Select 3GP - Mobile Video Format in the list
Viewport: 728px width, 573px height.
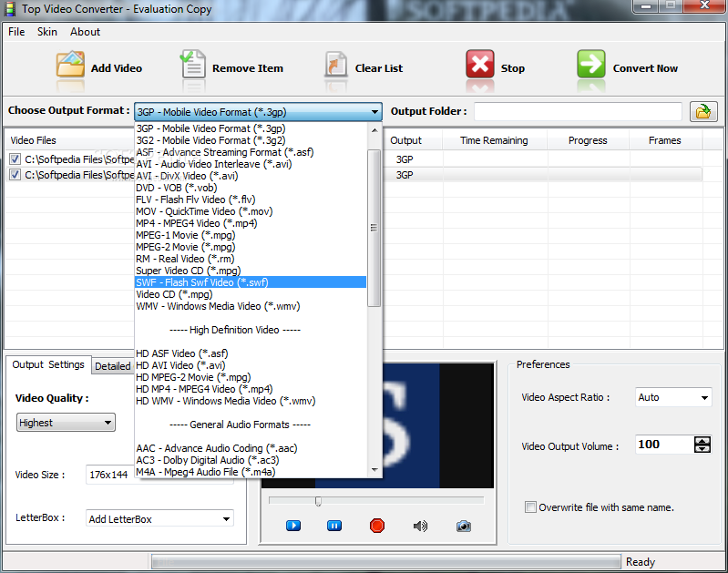[251, 128]
